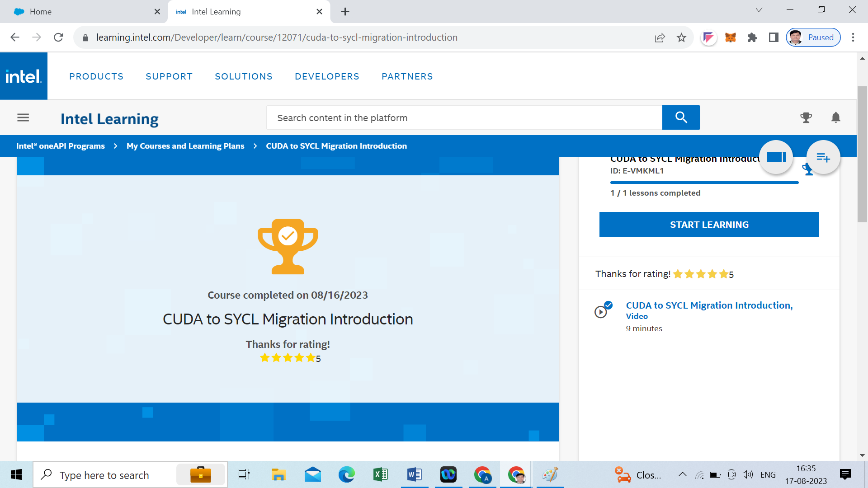Viewport: 868px width, 488px height.
Task: Click the Intel logo
Action: (x=24, y=76)
